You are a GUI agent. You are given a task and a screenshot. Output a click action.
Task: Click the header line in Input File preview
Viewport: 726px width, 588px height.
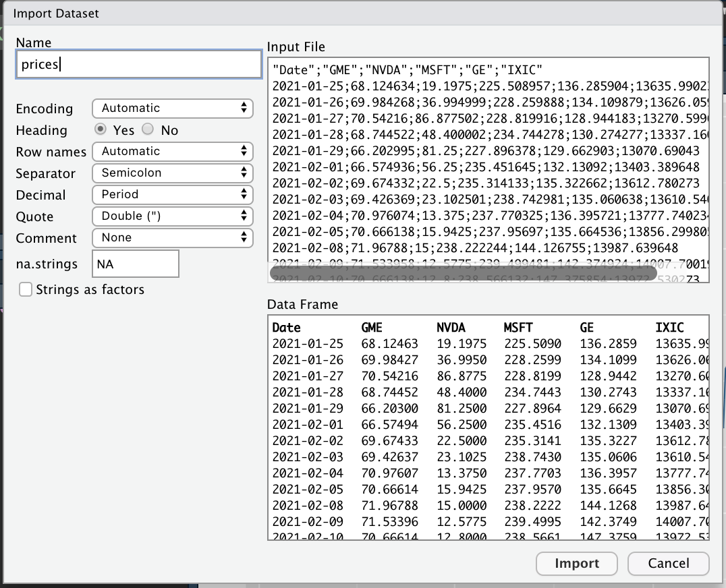click(408, 70)
